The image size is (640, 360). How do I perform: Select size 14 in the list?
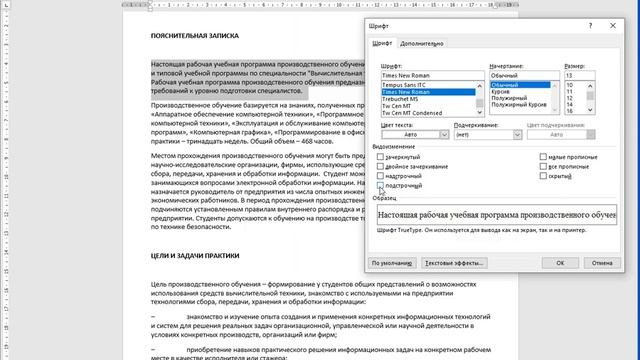point(576,105)
